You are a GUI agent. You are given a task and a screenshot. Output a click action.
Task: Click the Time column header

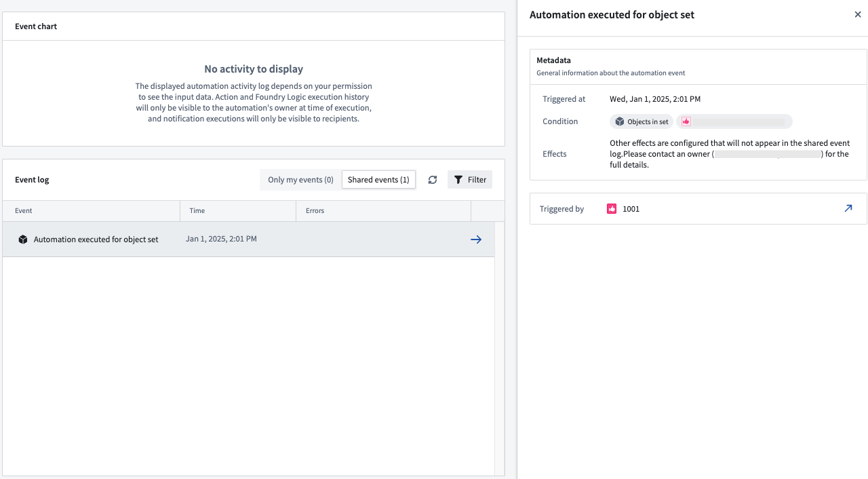(x=197, y=211)
